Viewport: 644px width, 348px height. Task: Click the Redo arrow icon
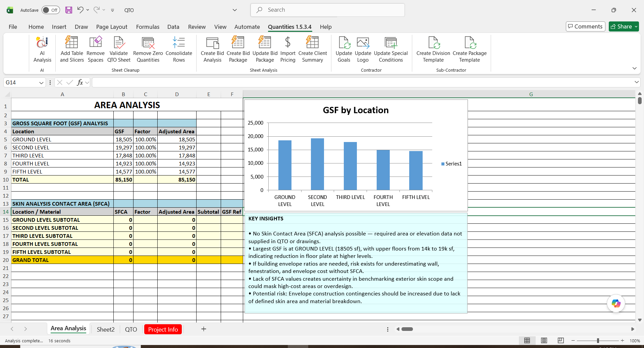[x=97, y=10]
